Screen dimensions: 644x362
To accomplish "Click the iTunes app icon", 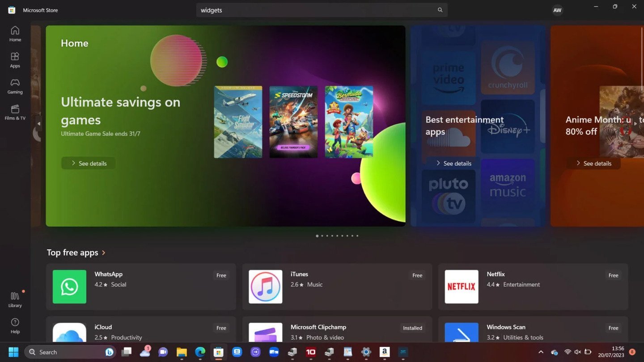I will pos(266,286).
